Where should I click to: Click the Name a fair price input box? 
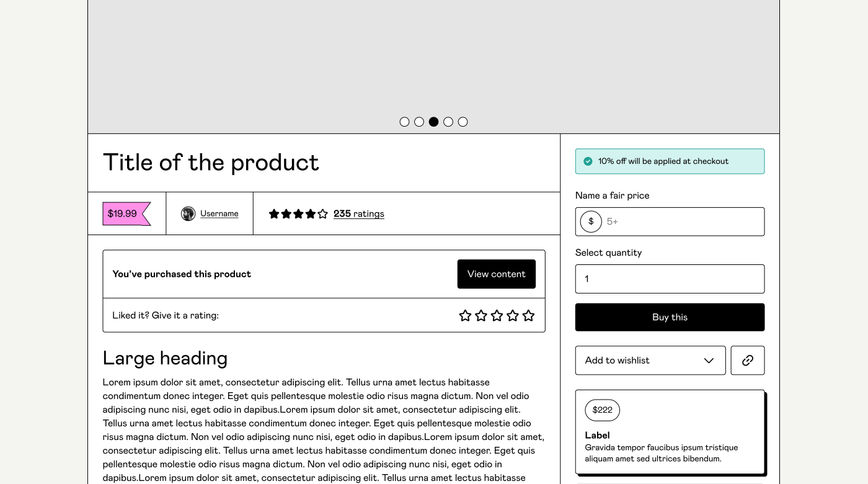670,222
